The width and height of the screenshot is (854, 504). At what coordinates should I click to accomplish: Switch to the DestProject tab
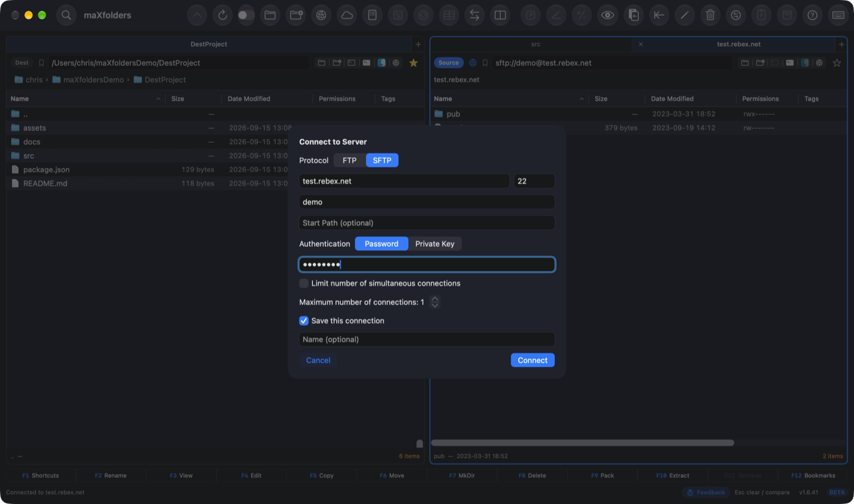tap(209, 44)
